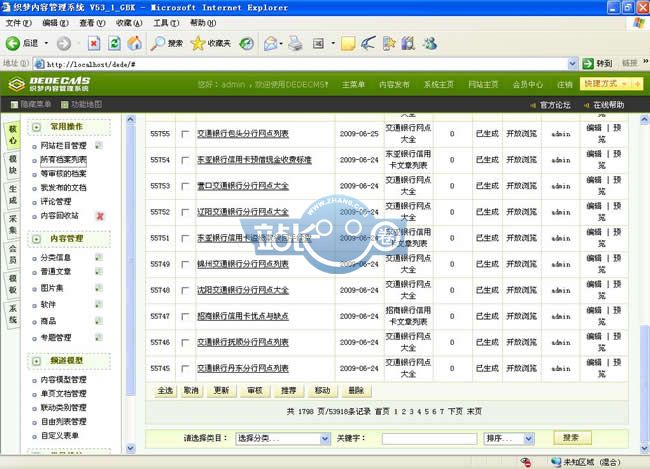Click the 删除 delete button
This screenshot has width=650, height=469.
coord(356,391)
